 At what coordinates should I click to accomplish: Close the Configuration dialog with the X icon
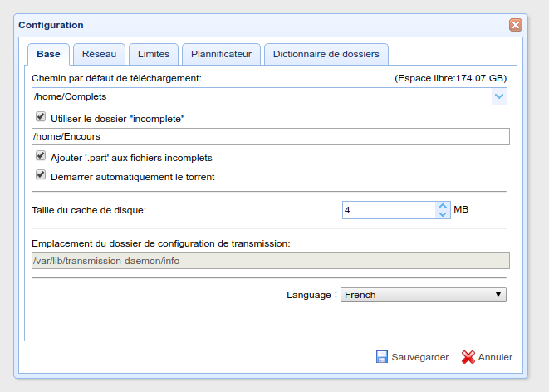tap(516, 25)
